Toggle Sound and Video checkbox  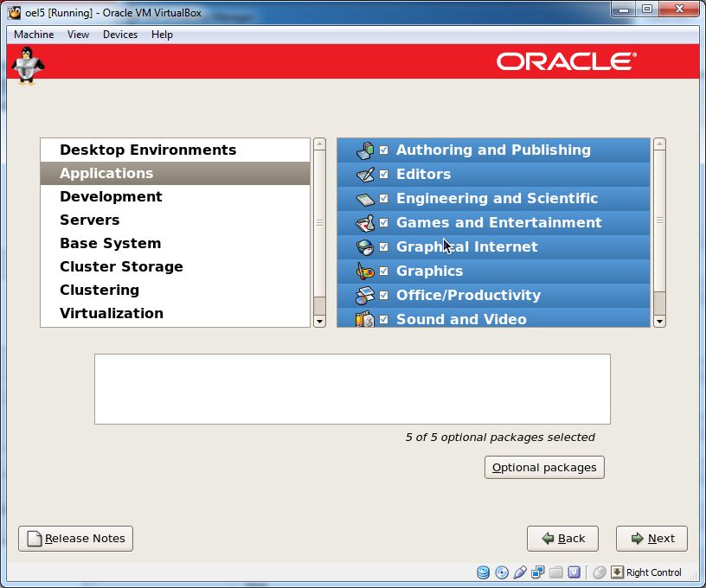tap(383, 319)
